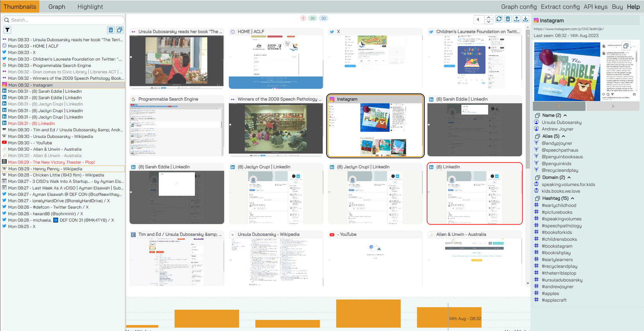Click the refresh icon in thumbnail toolbar

[x=499, y=19]
